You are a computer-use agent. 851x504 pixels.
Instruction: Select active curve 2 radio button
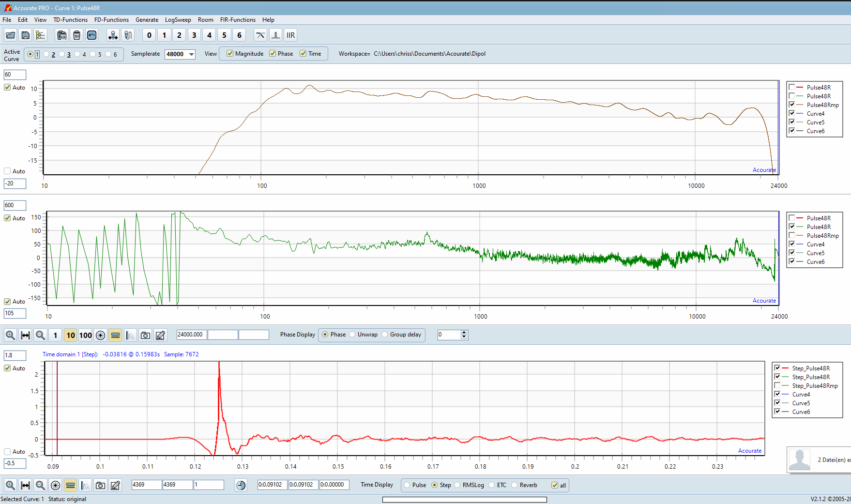[x=46, y=54]
